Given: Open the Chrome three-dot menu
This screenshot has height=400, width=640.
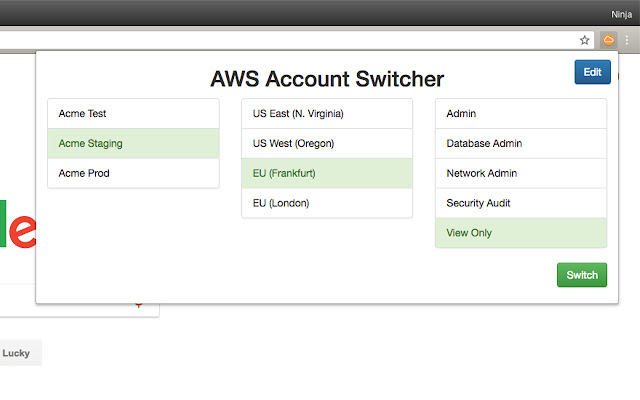Looking at the screenshot, I should click(x=627, y=40).
